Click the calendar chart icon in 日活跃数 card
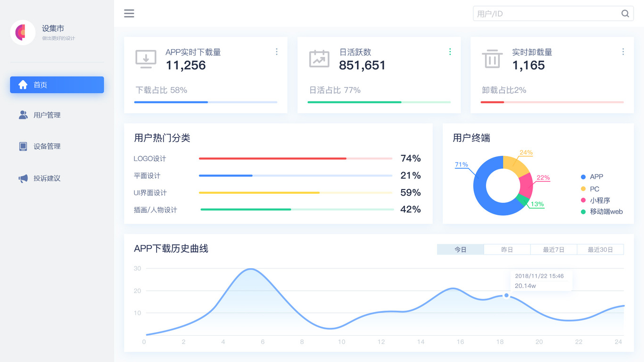Viewport: 644px width, 362px height. 319,59
